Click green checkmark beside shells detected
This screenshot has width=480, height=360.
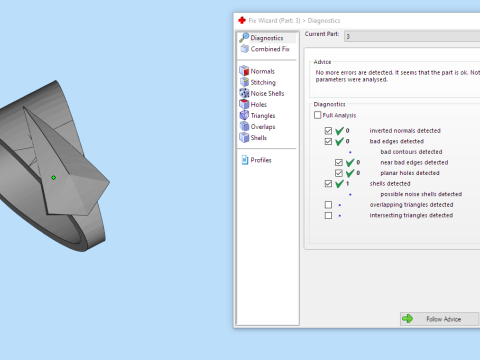point(339,184)
